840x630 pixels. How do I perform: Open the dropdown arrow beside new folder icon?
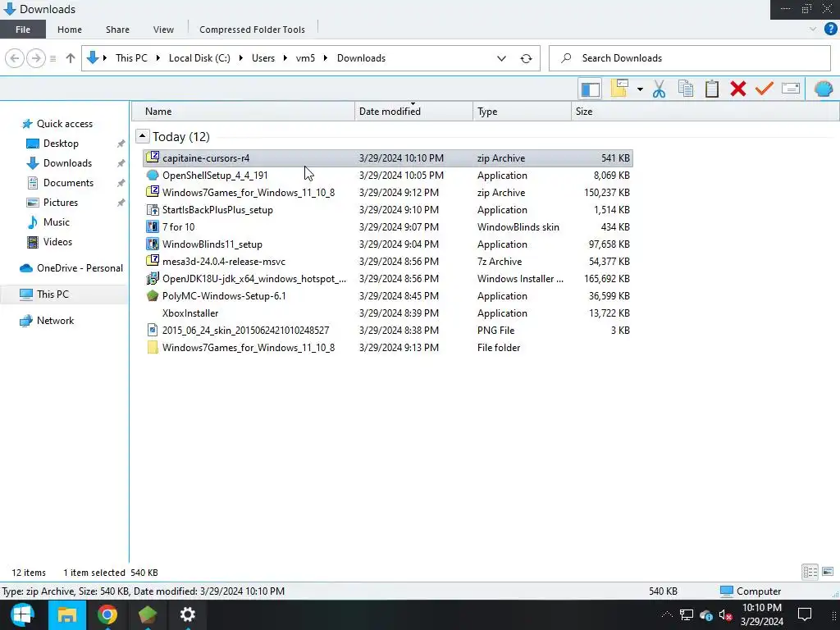[x=640, y=89]
